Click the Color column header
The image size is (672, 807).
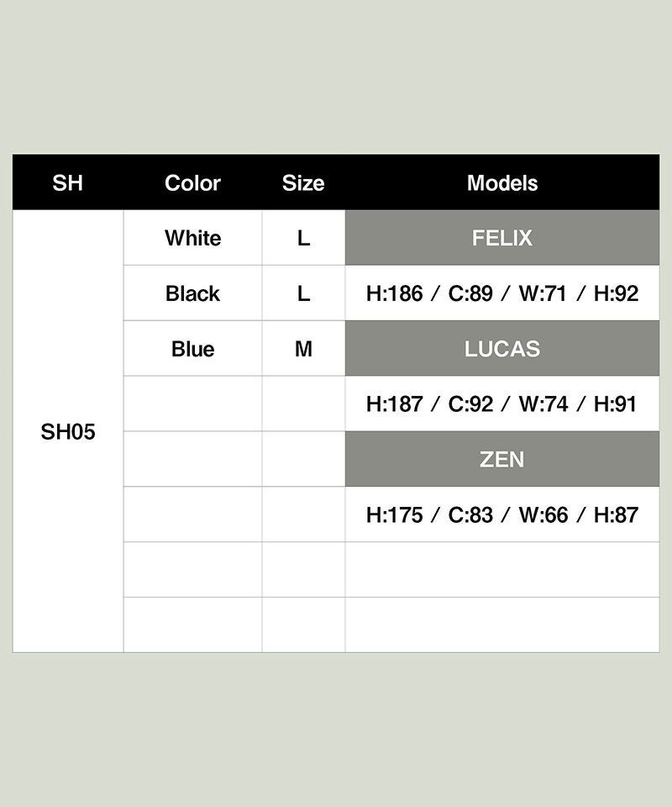192,182
